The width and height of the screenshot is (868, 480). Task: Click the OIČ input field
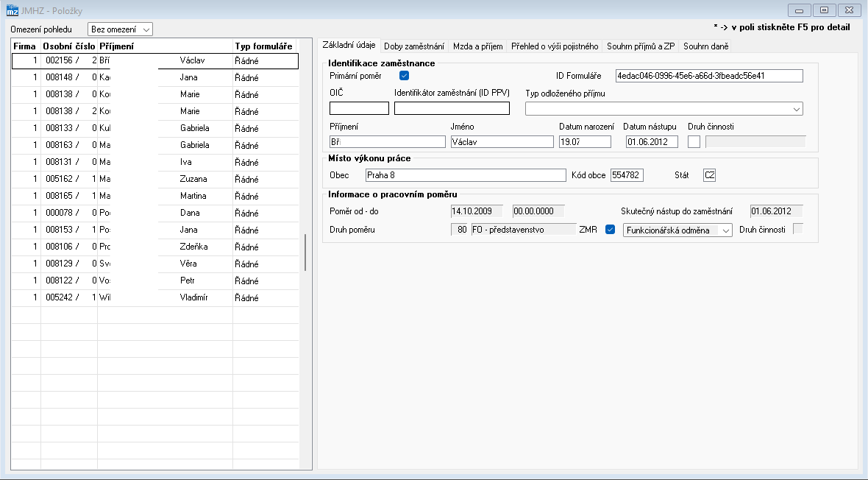click(359, 108)
